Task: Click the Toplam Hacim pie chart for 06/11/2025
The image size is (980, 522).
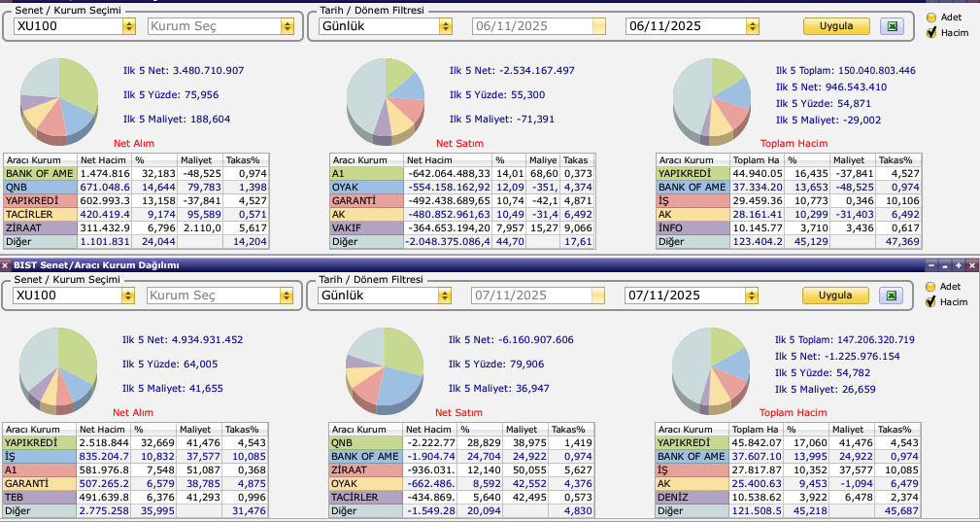Action: pyautogui.click(x=712, y=97)
